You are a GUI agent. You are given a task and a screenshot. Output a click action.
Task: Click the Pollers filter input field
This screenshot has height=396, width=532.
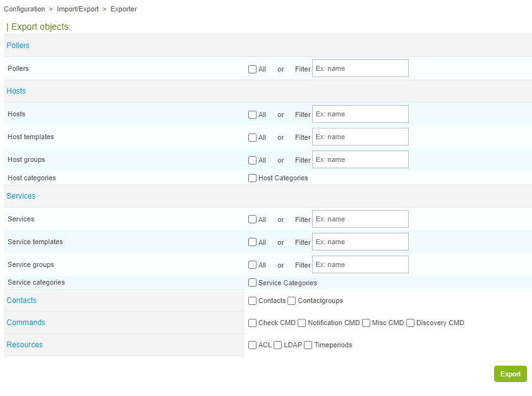tap(360, 69)
